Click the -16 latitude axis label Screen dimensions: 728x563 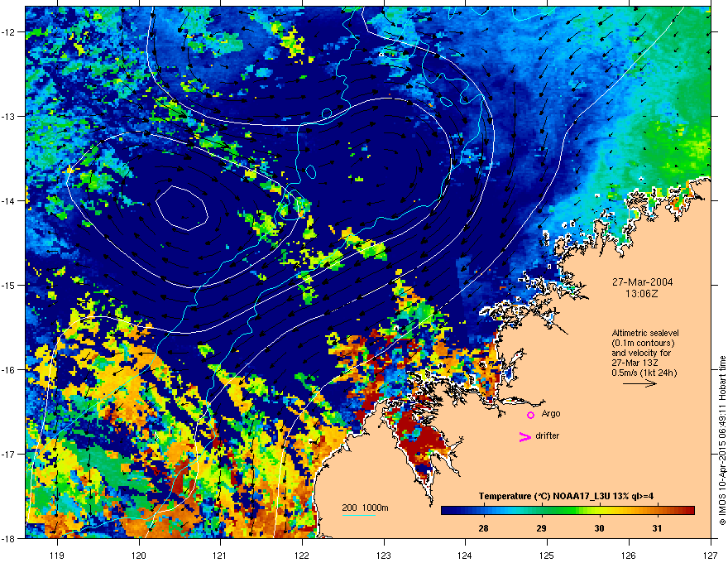[x=9, y=370]
